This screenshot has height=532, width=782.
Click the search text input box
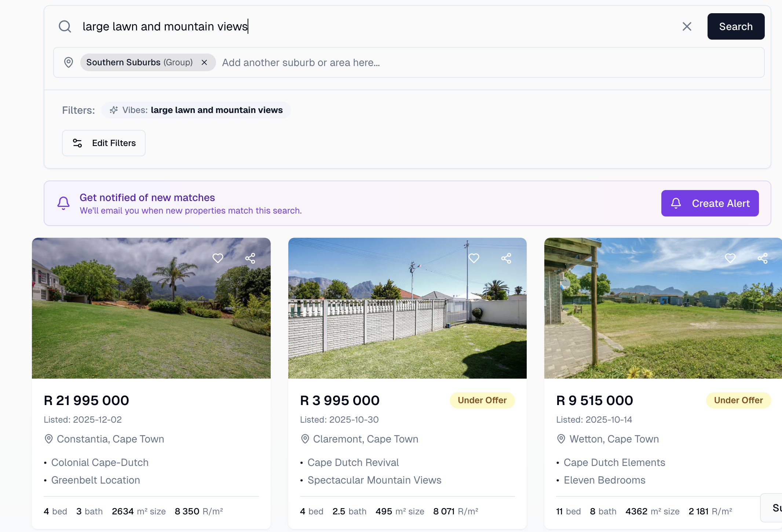(367, 26)
